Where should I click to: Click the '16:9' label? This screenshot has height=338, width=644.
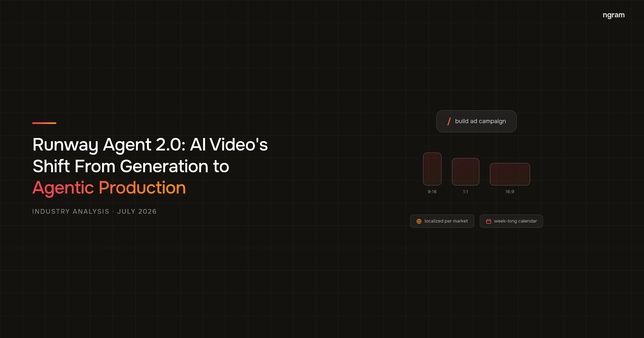pyautogui.click(x=510, y=192)
